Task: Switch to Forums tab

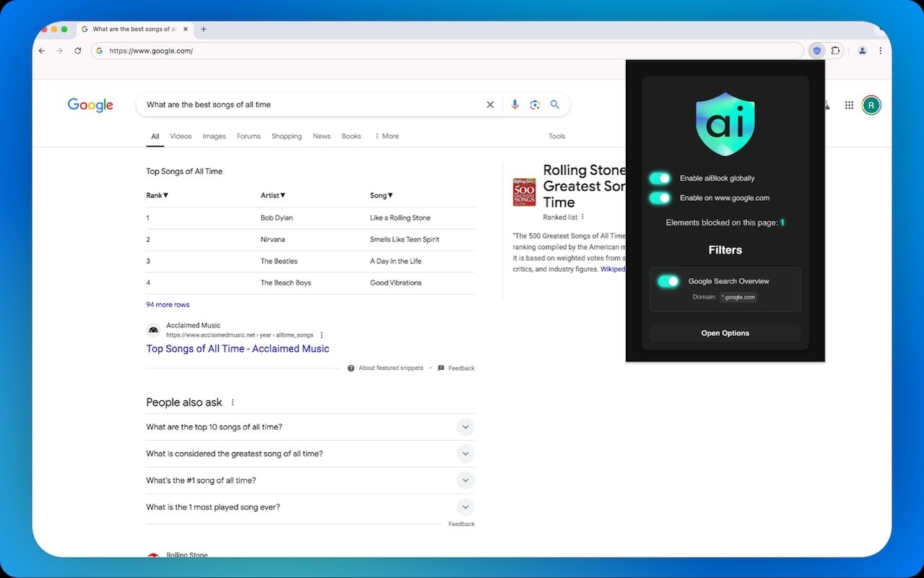Action: coord(248,136)
